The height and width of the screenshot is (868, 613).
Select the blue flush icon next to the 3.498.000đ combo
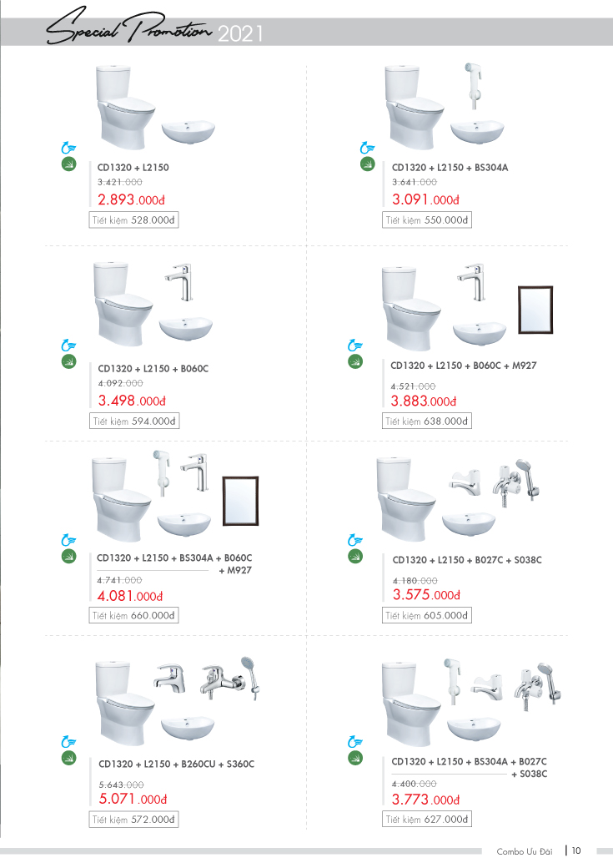coord(69,346)
